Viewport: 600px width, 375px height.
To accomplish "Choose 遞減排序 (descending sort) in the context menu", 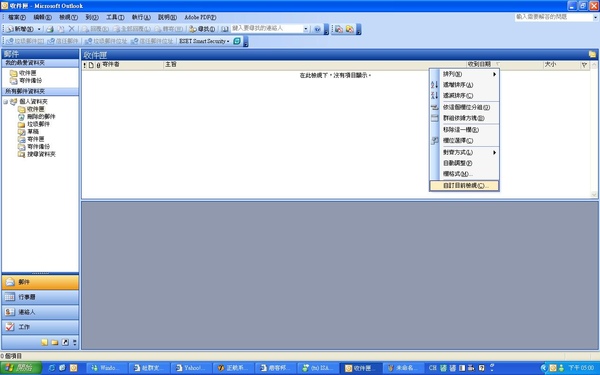I will click(464, 96).
